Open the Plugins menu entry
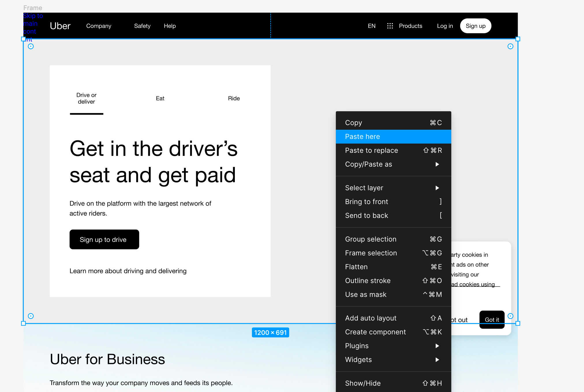The height and width of the screenshot is (392, 584). [x=394, y=346]
